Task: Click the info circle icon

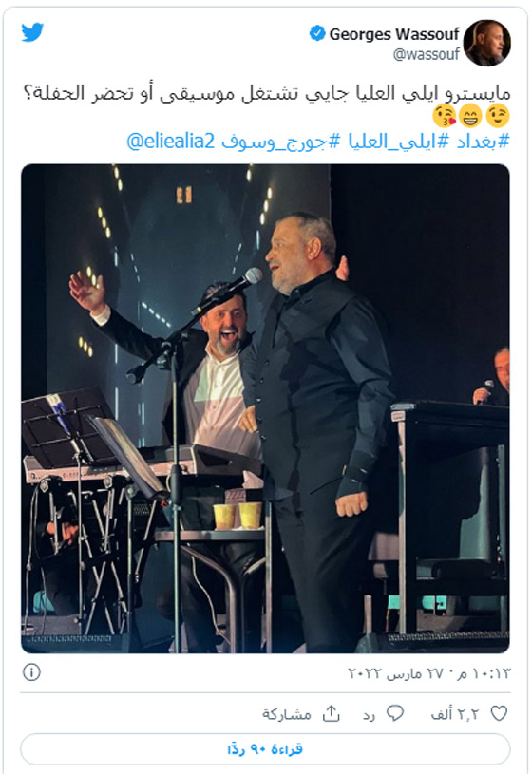Action: [31, 672]
